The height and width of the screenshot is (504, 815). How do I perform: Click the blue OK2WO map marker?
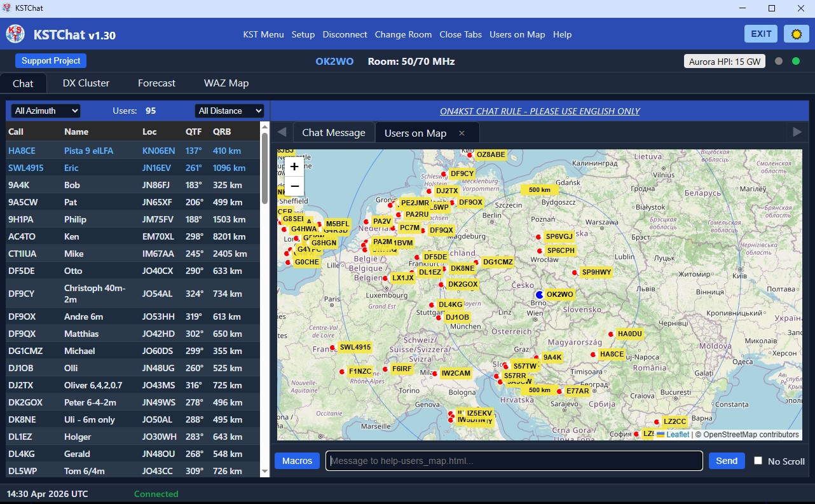(x=540, y=294)
